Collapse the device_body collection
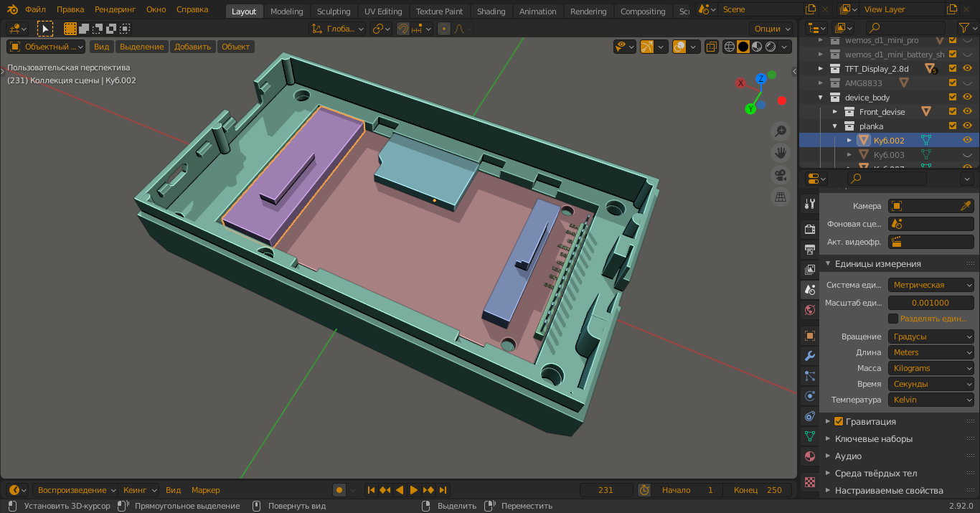The width and height of the screenshot is (980, 513). 821,98
